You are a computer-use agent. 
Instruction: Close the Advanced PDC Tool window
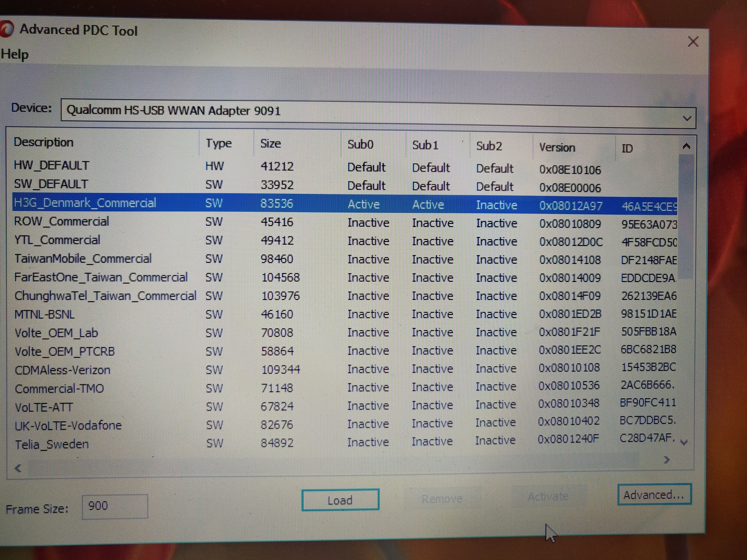693,42
